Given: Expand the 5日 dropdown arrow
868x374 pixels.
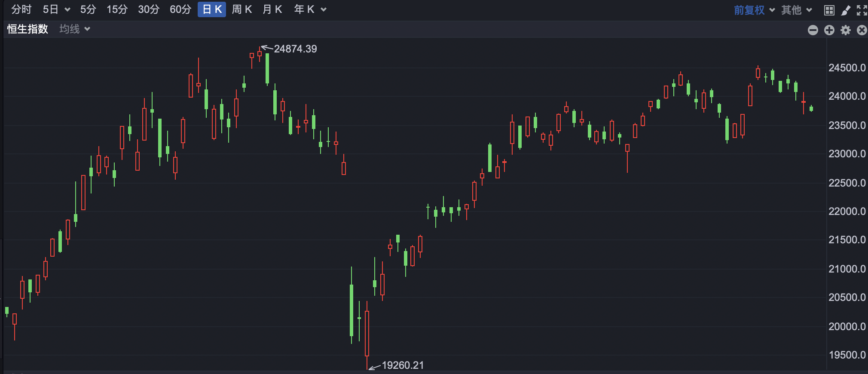Looking at the screenshot, I should (x=67, y=10).
